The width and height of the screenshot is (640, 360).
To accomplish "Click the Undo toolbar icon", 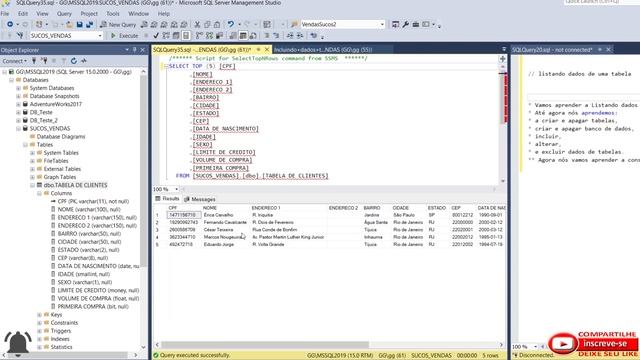I will (231, 24).
